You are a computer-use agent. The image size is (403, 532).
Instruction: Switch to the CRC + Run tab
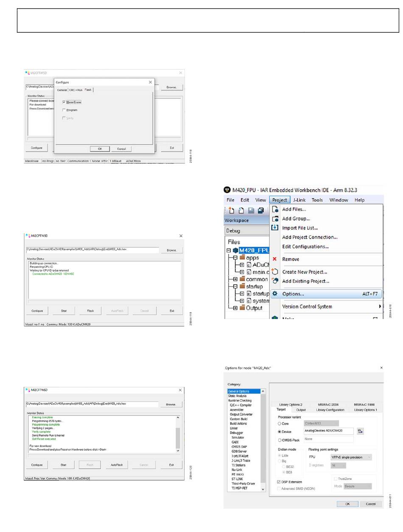(76, 90)
